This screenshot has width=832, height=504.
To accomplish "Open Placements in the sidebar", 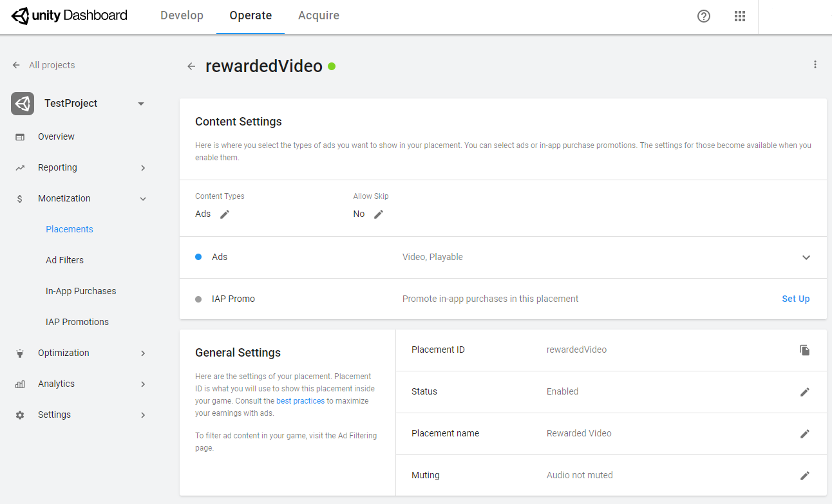I will (x=70, y=229).
